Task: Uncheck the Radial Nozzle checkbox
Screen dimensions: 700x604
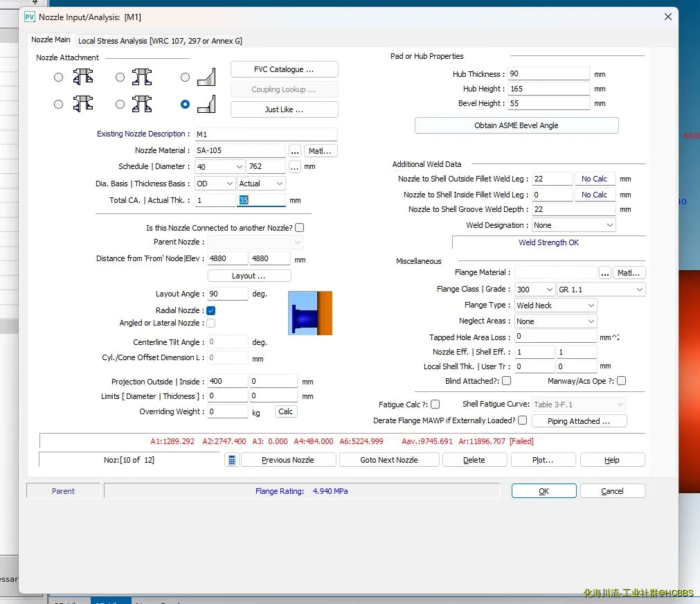Action: pyautogui.click(x=211, y=310)
